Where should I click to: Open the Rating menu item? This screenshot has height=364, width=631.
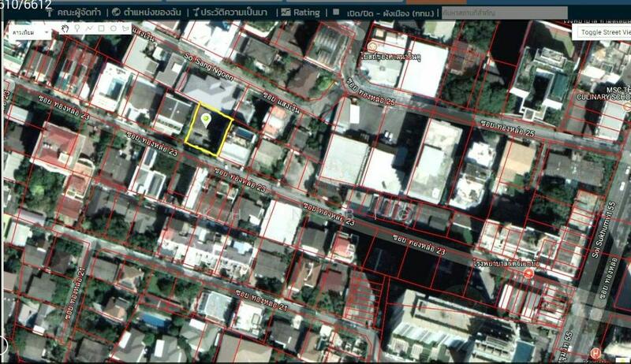[301, 13]
